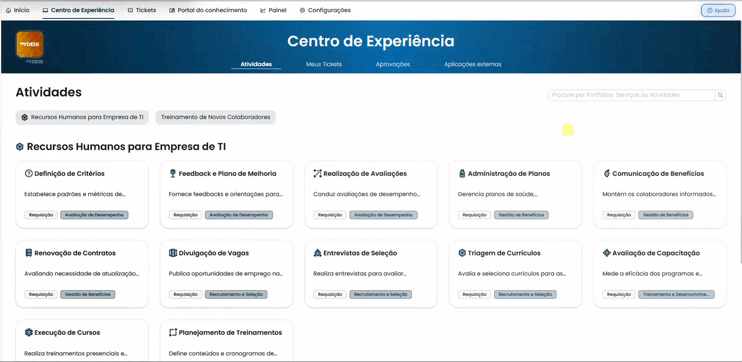Open the Execução de Cursos card title
This screenshot has width=742, height=362.
[67, 333]
